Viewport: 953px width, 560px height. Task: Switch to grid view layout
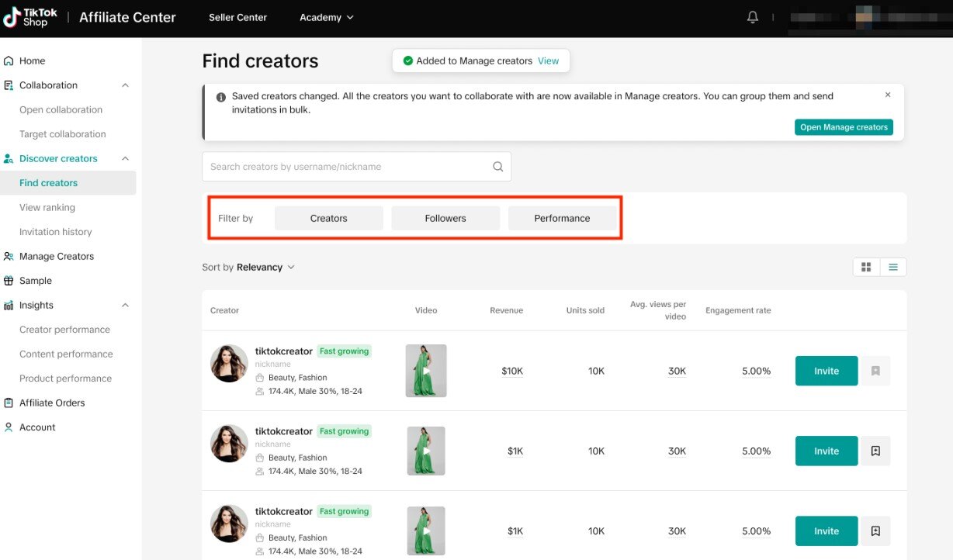(x=866, y=267)
